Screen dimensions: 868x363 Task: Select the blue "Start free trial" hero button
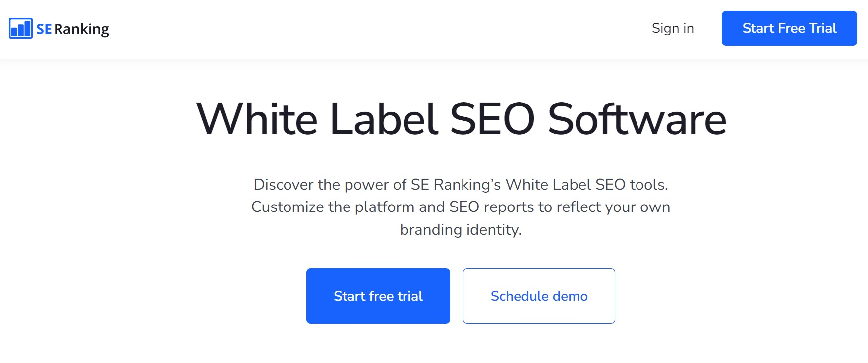point(378,296)
